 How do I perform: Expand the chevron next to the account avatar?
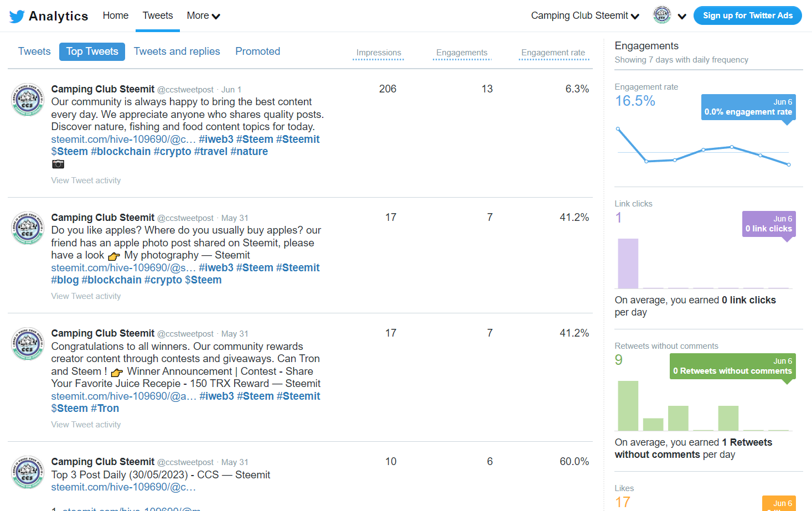point(682,16)
